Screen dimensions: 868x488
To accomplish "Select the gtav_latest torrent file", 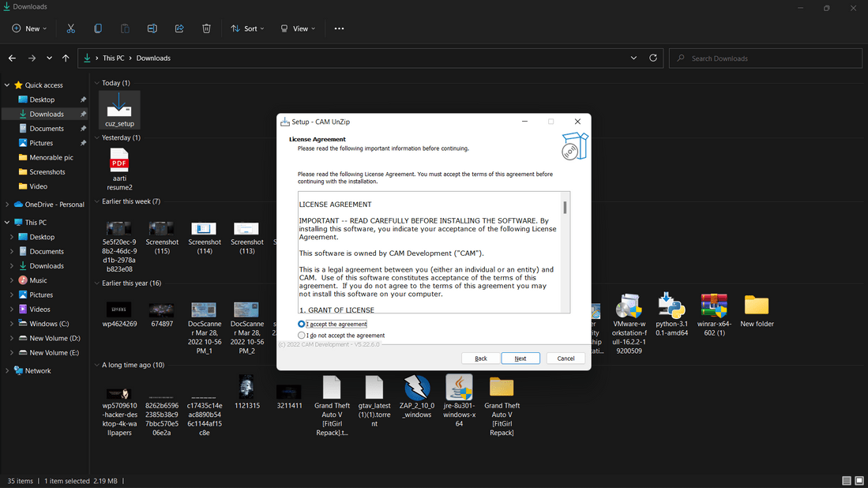I will (x=374, y=402).
